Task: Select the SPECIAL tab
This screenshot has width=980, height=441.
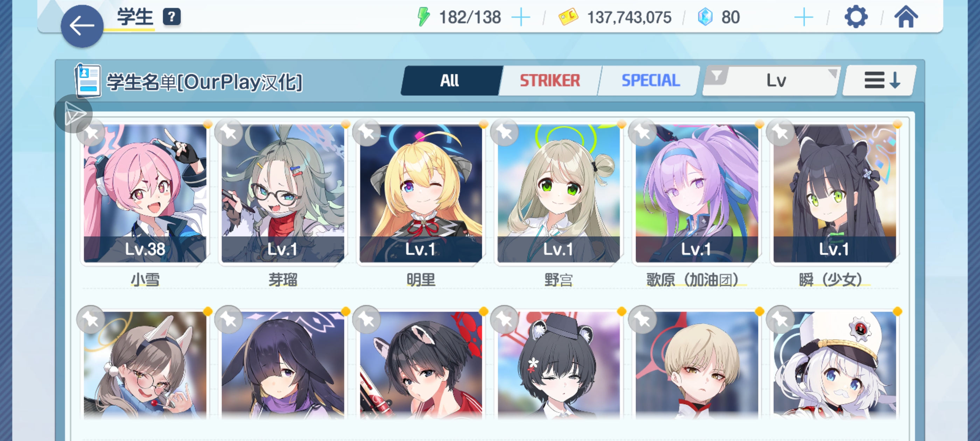Action: [x=651, y=80]
